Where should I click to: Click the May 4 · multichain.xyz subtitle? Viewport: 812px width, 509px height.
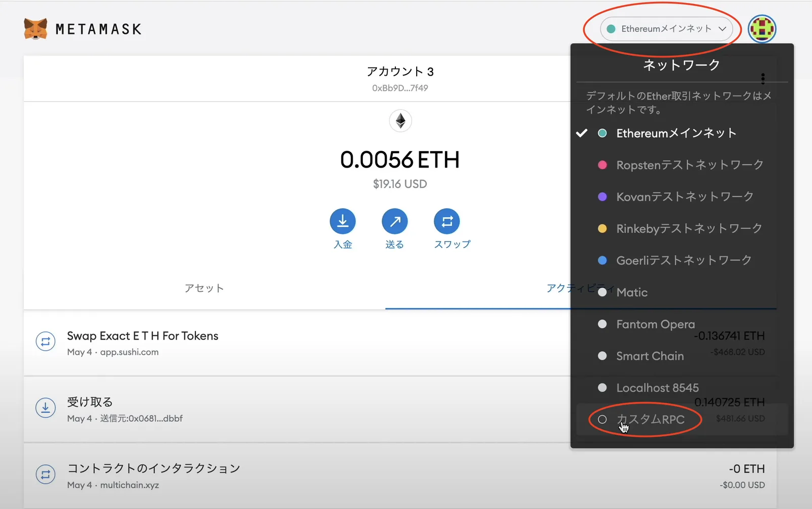pyautogui.click(x=113, y=485)
